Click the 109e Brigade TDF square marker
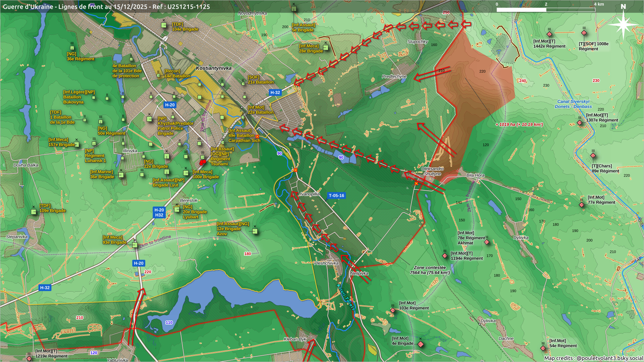 34,212
